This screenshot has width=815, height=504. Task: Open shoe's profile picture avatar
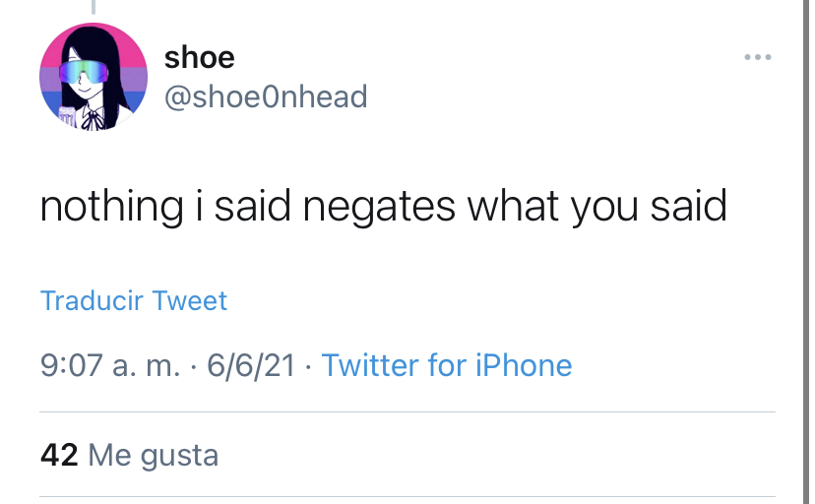point(94,77)
